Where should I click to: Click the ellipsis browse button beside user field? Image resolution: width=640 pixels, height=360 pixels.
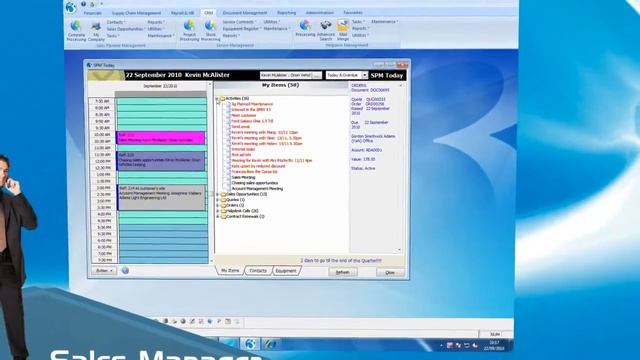(317, 76)
